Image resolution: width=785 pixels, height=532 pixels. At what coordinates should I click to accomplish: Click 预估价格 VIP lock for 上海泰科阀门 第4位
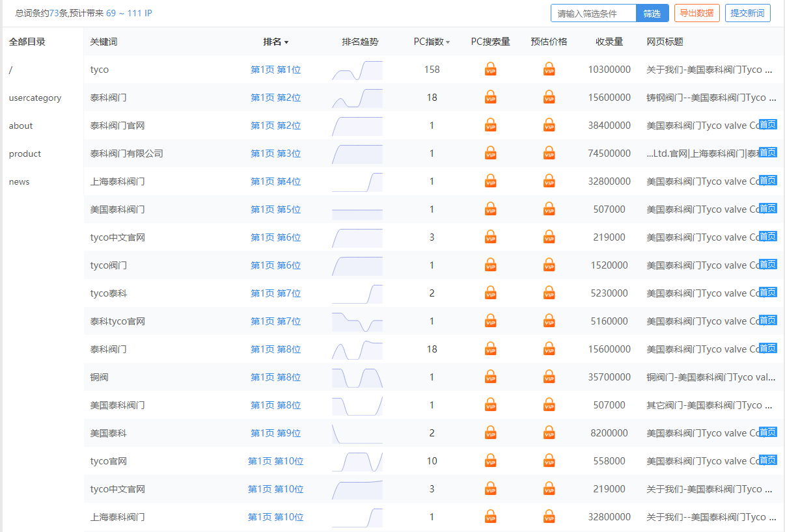coord(549,181)
